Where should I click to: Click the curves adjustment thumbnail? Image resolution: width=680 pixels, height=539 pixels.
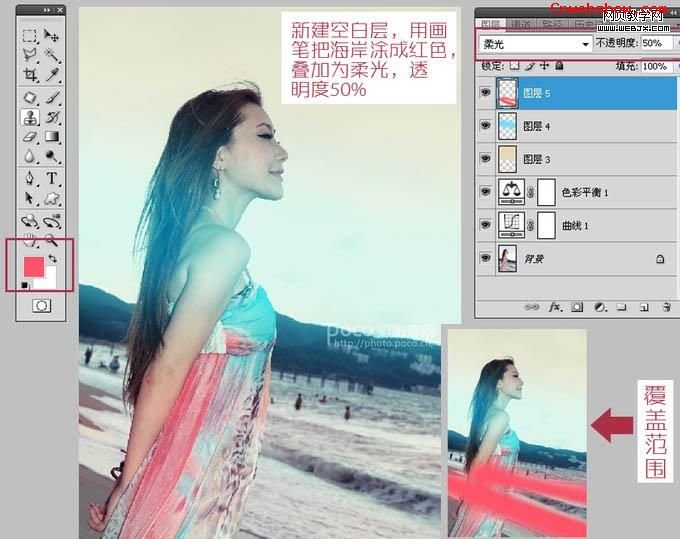511,225
